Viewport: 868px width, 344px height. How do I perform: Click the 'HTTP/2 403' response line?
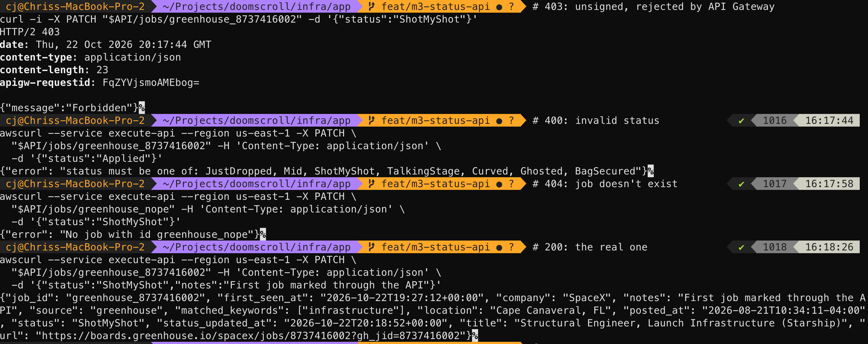pos(30,32)
